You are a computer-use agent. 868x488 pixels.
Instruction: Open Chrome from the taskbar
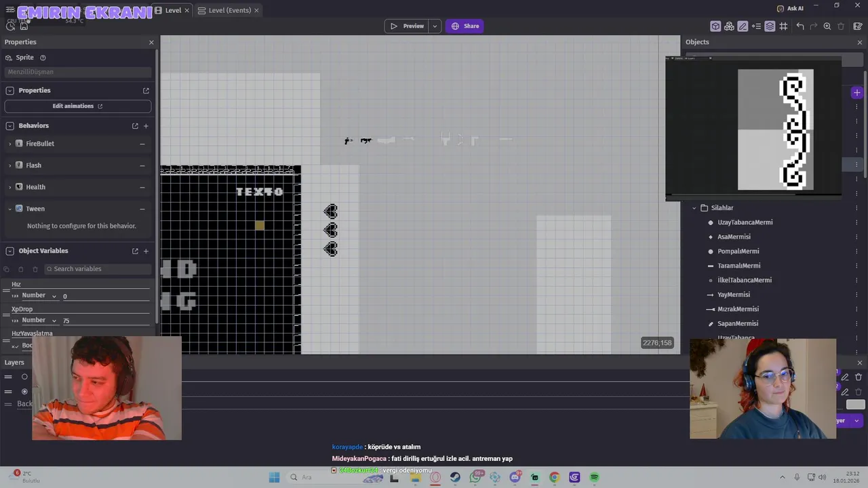pyautogui.click(x=554, y=477)
